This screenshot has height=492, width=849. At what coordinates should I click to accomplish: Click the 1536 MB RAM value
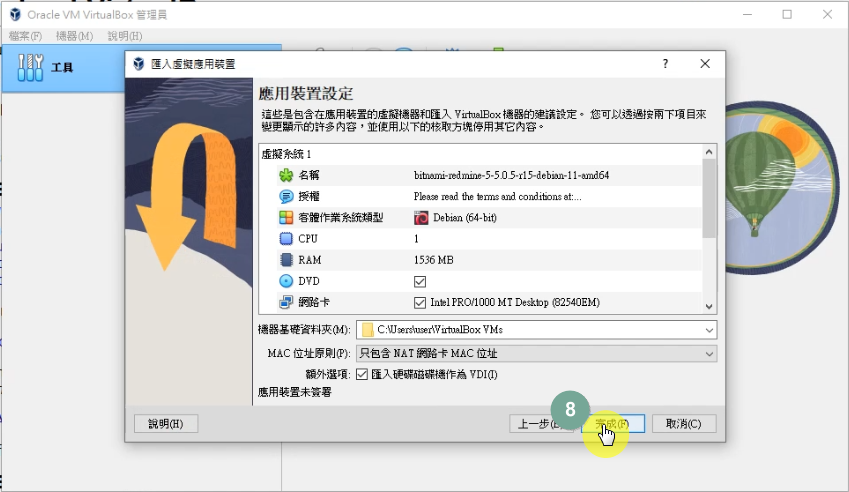click(434, 260)
